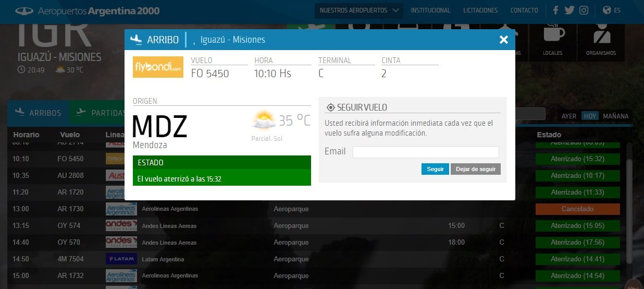
Task: Click the globe language icon
Action: point(606,10)
